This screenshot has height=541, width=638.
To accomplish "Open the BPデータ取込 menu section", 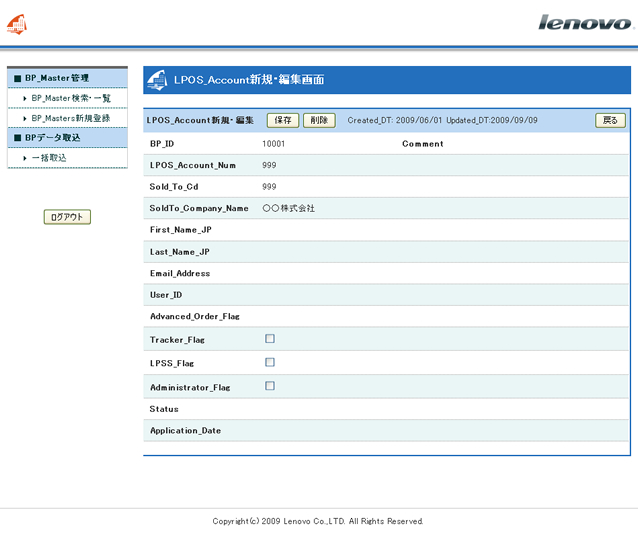I will [x=68, y=137].
